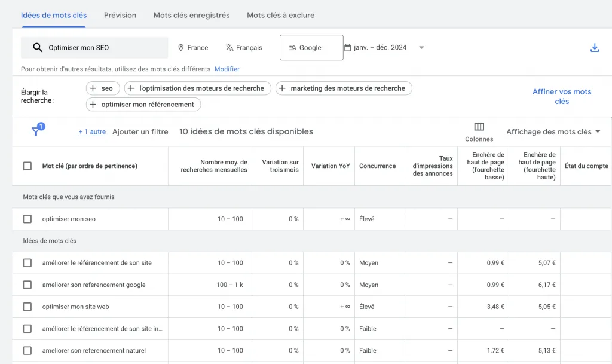Open 'Affichage des mots clés' dropdown
The height and width of the screenshot is (364, 612).
(x=553, y=132)
